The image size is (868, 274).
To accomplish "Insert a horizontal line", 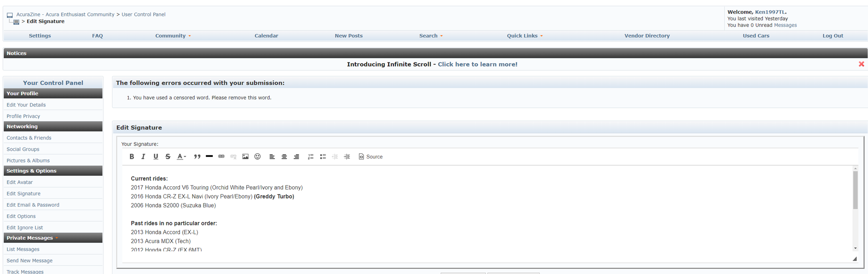I will (209, 156).
